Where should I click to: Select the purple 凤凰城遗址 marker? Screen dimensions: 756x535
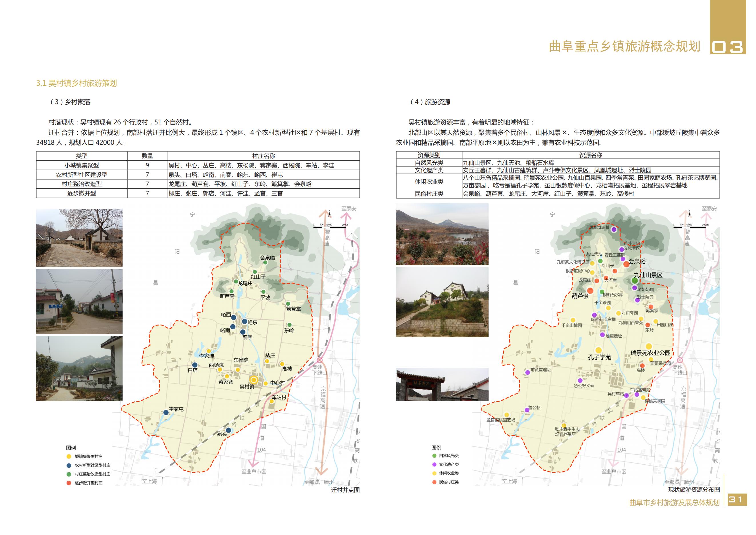614,230
